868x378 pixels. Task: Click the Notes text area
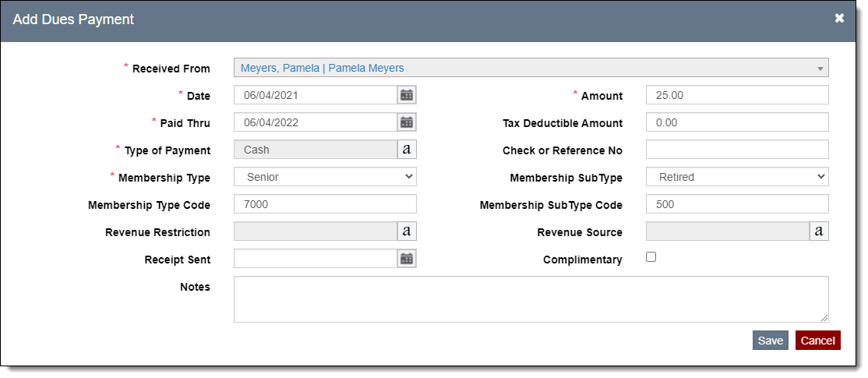(531, 299)
